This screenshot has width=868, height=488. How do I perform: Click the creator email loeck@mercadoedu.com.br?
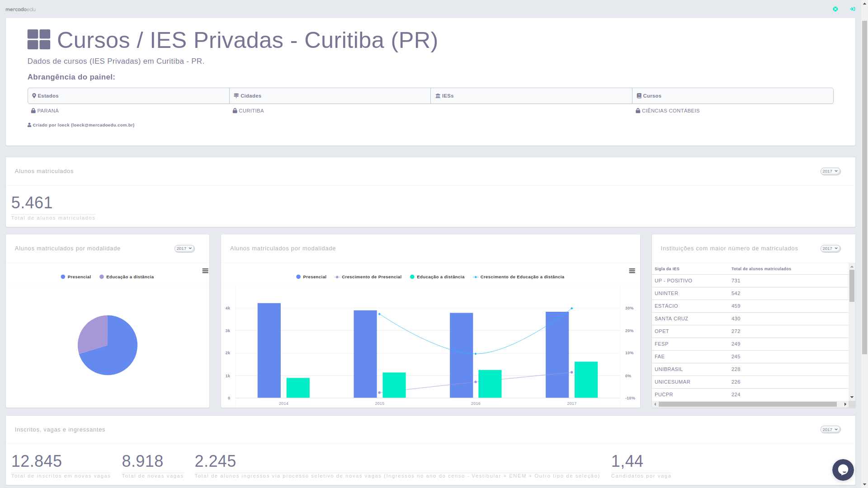[x=103, y=125]
